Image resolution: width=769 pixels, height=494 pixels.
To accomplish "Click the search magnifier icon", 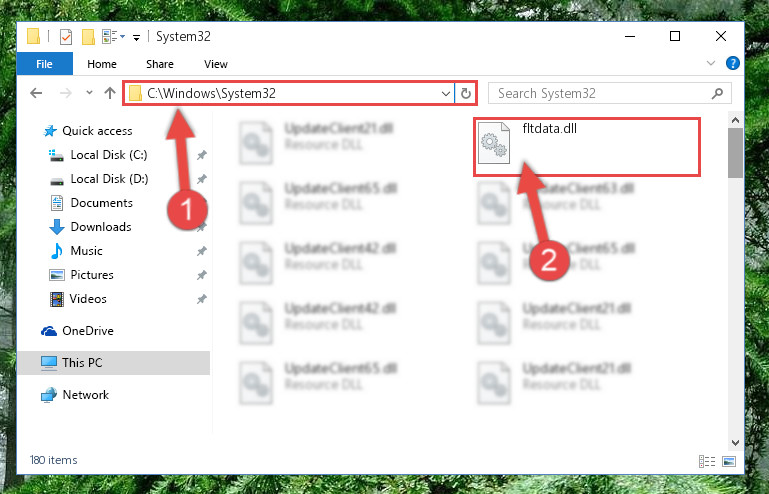I will 718,93.
